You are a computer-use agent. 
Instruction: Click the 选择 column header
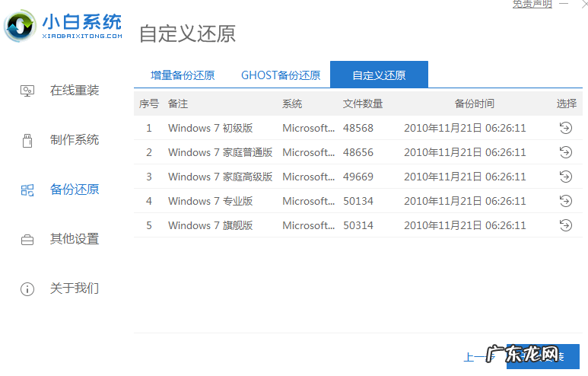click(567, 104)
